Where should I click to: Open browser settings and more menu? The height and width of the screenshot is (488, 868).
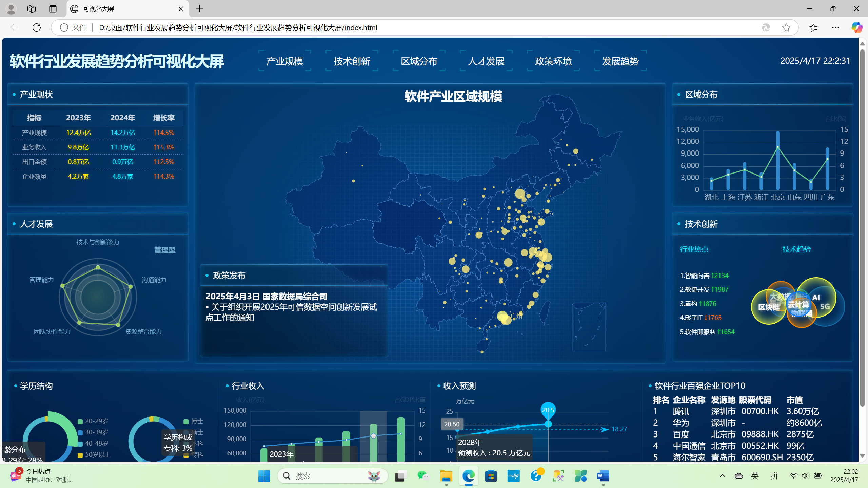835,27
